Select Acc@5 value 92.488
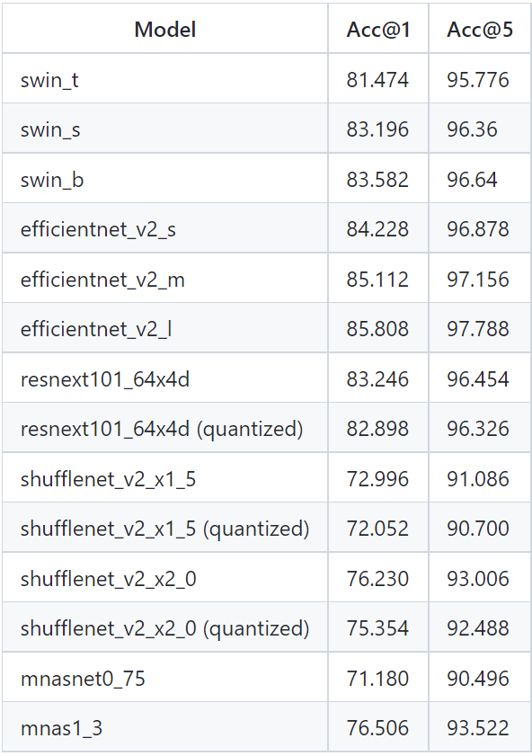Viewport: 532px width, 756px height. click(x=477, y=628)
